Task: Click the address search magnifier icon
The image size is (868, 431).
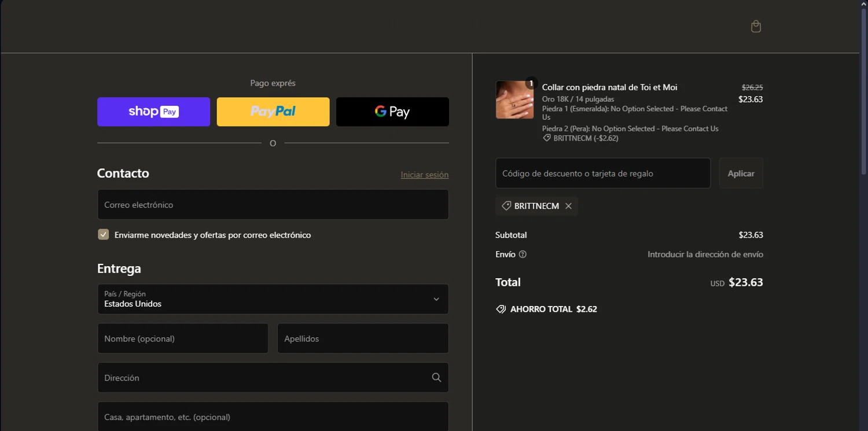Action: [x=436, y=378]
